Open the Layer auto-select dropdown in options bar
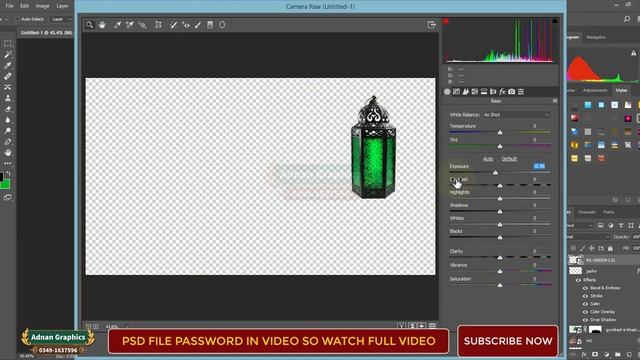The height and width of the screenshot is (360, 640). click(61, 19)
